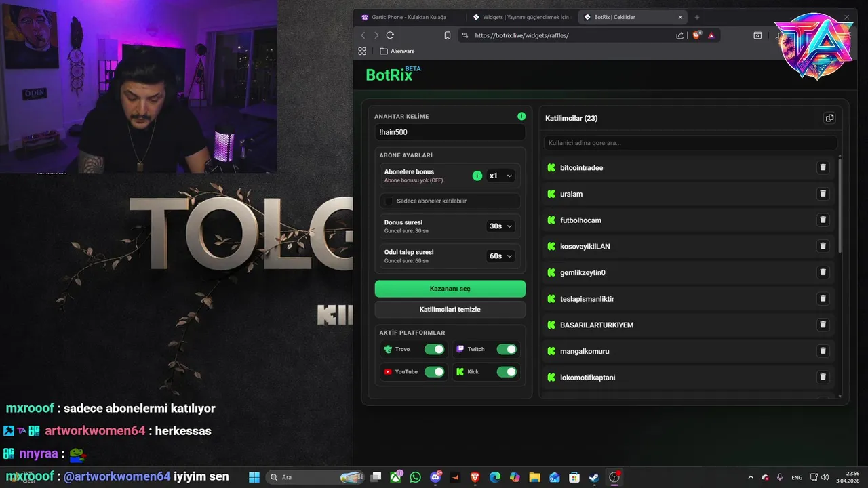The image size is (868, 488).
Task: Remove kosovayikilLAN via its trash icon
Action: click(823, 246)
